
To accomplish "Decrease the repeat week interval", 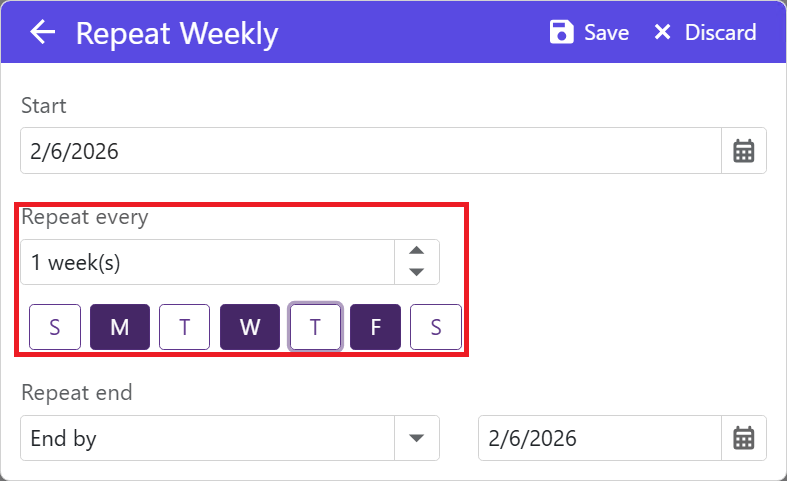I will pyautogui.click(x=418, y=272).
